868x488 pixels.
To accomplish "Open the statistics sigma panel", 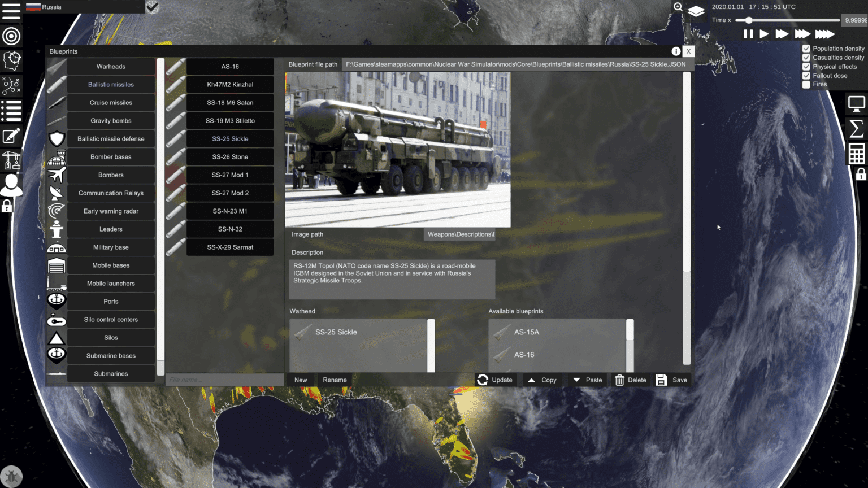I will [857, 129].
